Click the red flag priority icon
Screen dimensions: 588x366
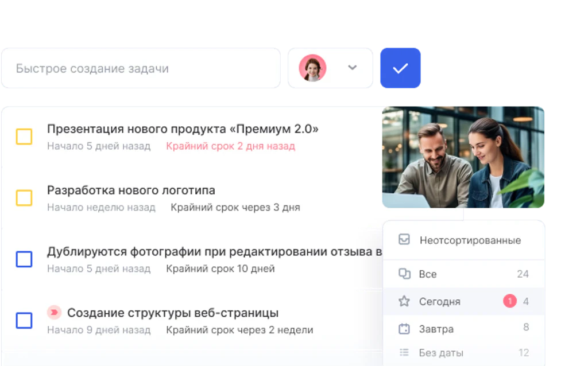[55, 312]
